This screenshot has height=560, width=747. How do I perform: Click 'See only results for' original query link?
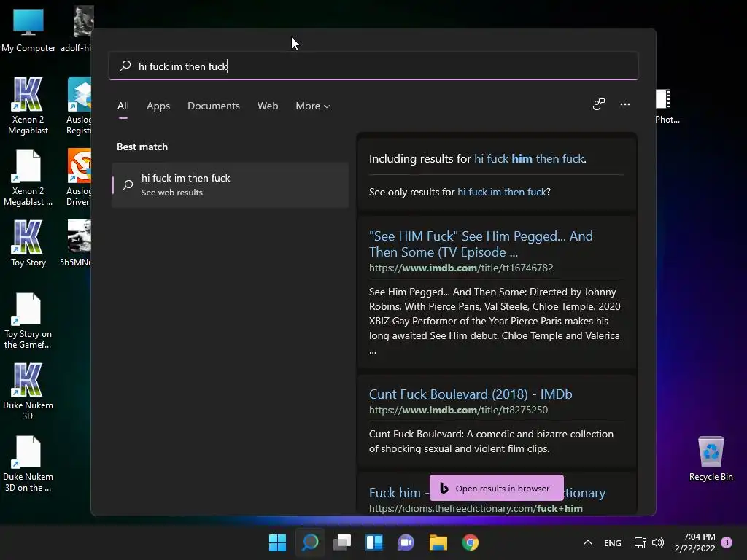coord(502,192)
